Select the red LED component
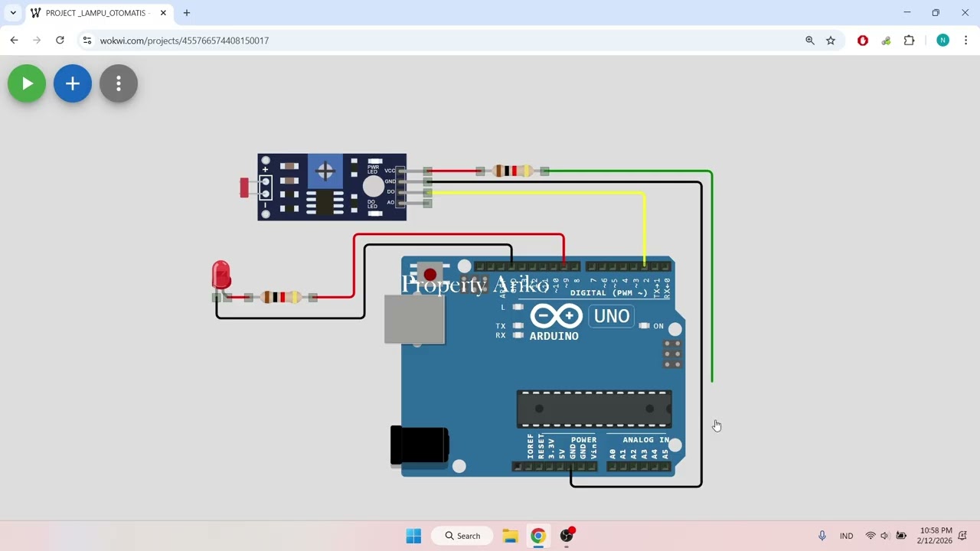980x551 pixels. click(221, 276)
